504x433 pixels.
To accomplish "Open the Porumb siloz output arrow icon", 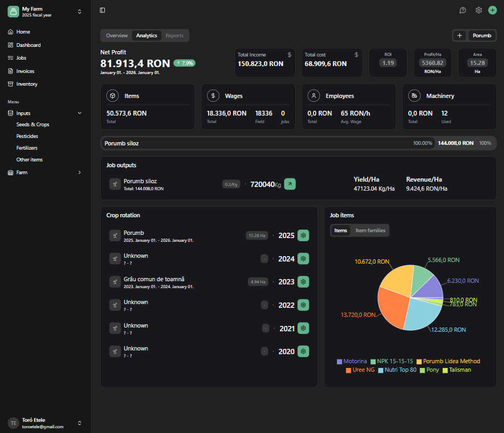I will [290, 184].
